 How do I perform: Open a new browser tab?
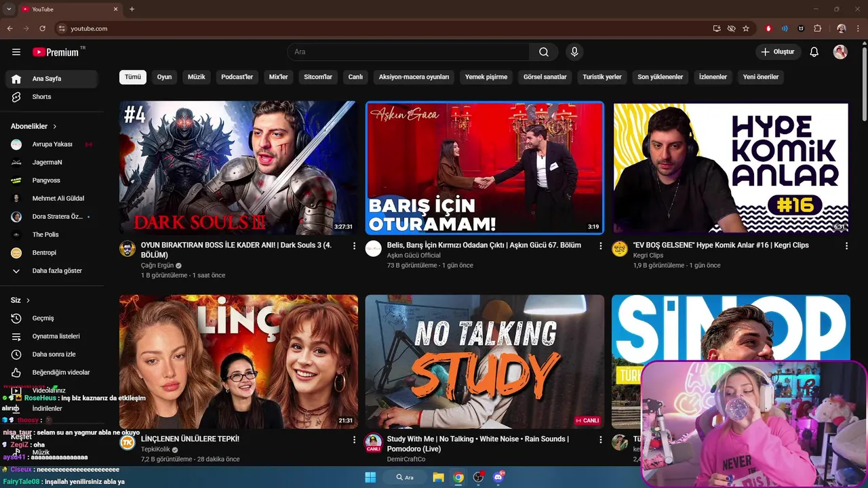click(132, 9)
